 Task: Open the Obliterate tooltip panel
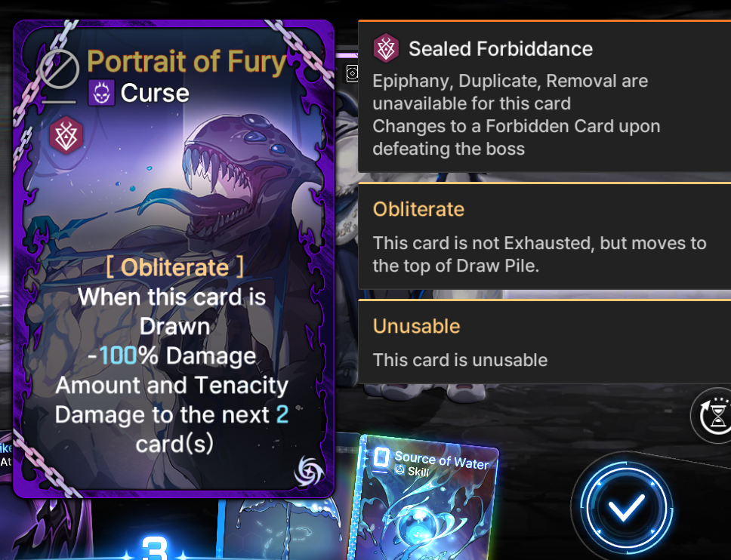pyautogui.click(x=544, y=236)
